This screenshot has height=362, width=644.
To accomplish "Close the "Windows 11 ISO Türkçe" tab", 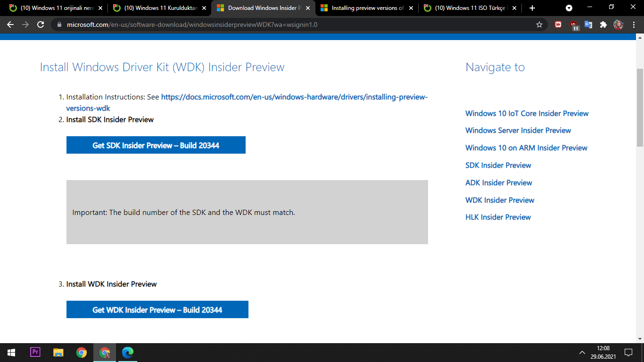I will coord(514,8).
